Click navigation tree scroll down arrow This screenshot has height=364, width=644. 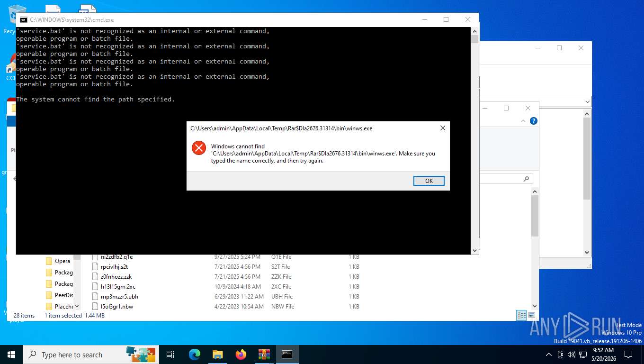coord(77,306)
